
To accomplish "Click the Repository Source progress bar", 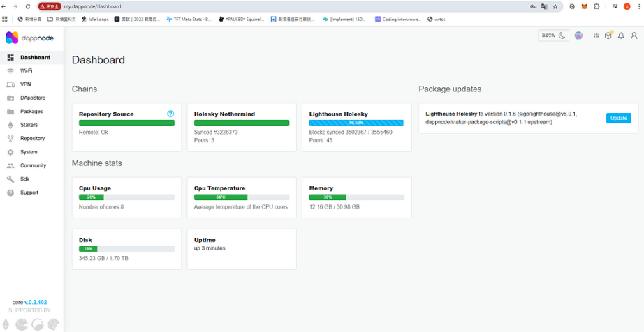I will coord(126,123).
